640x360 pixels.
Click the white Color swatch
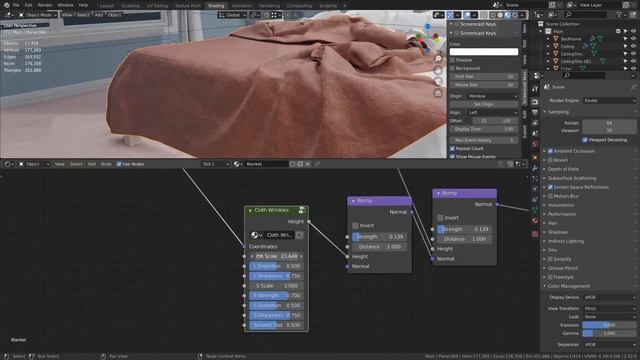coord(484,52)
